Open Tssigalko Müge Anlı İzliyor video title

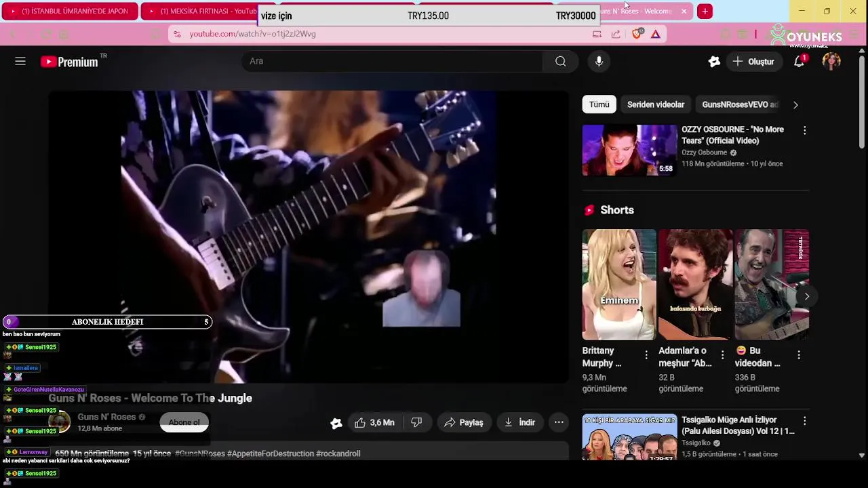738,426
